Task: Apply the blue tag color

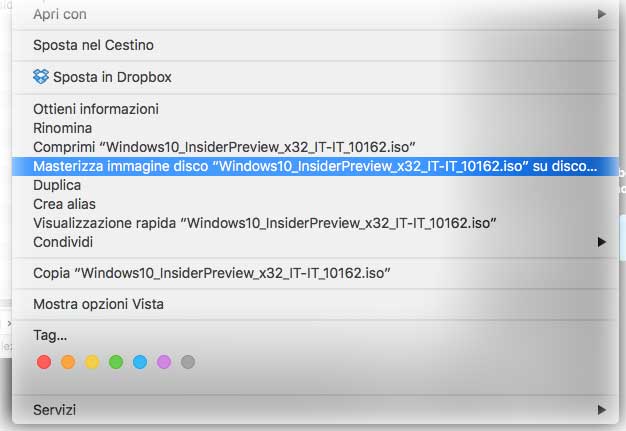Action: (x=140, y=362)
